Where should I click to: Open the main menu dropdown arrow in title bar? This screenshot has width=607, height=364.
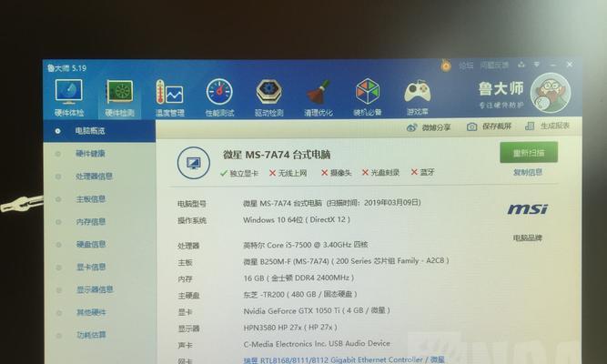537,65
